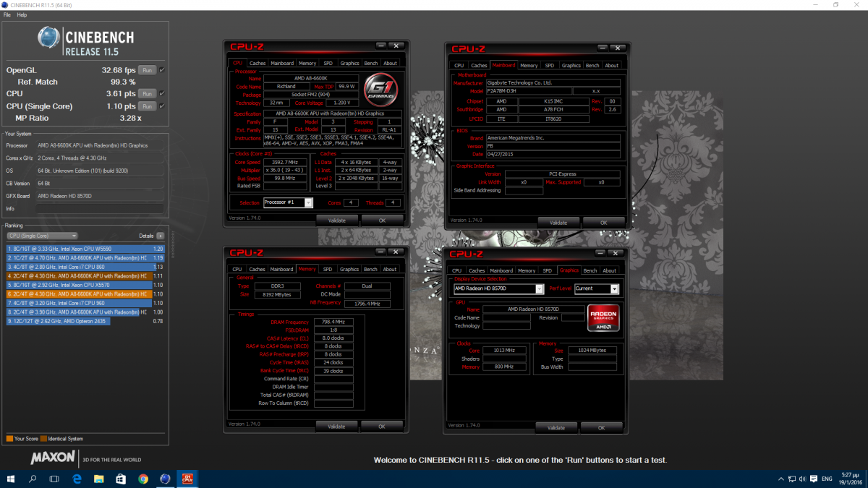Select Caches tab in the Graphics window
The width and height of the screenshot is (868, 488).
click(478, 270)
